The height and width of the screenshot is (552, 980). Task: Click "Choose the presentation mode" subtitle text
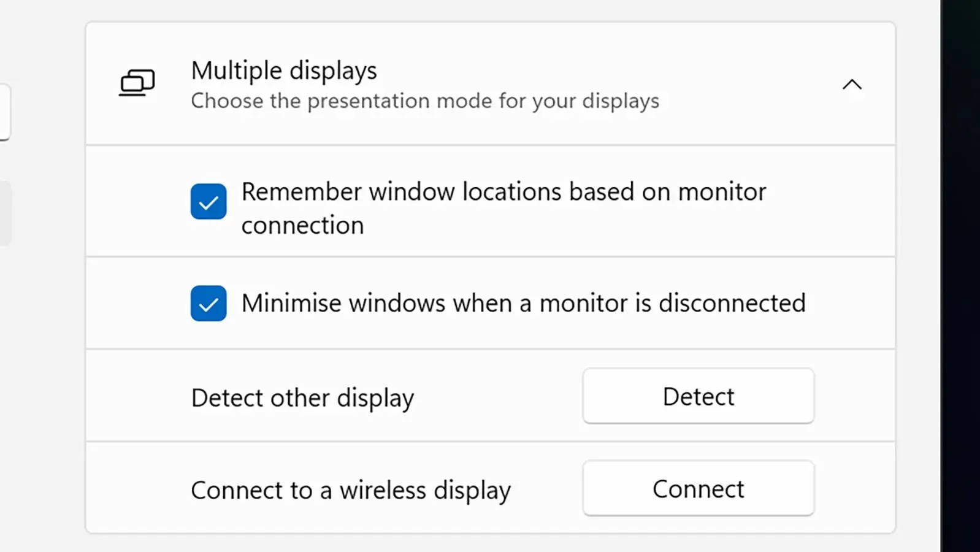(424, 101)
